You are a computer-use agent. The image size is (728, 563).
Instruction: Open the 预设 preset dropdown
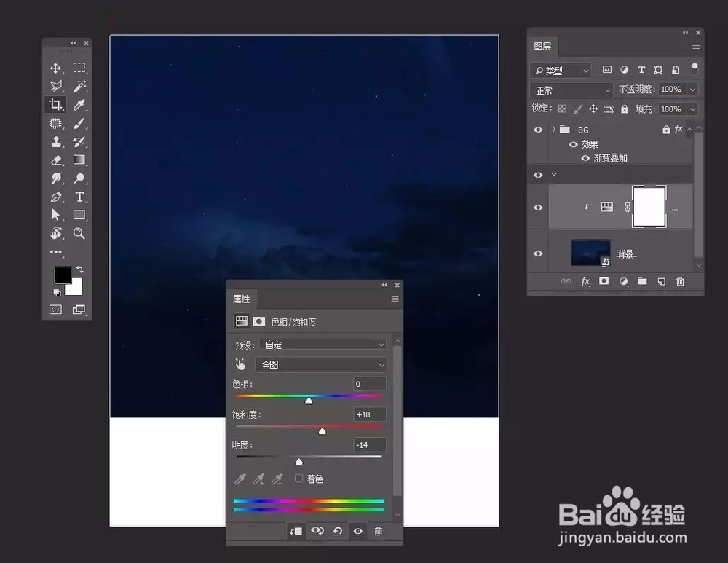pos(323,345)
